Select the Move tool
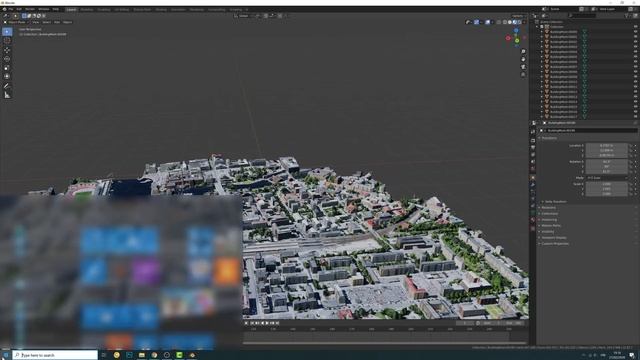The image size is (640, 360). [x=7, y=50]
